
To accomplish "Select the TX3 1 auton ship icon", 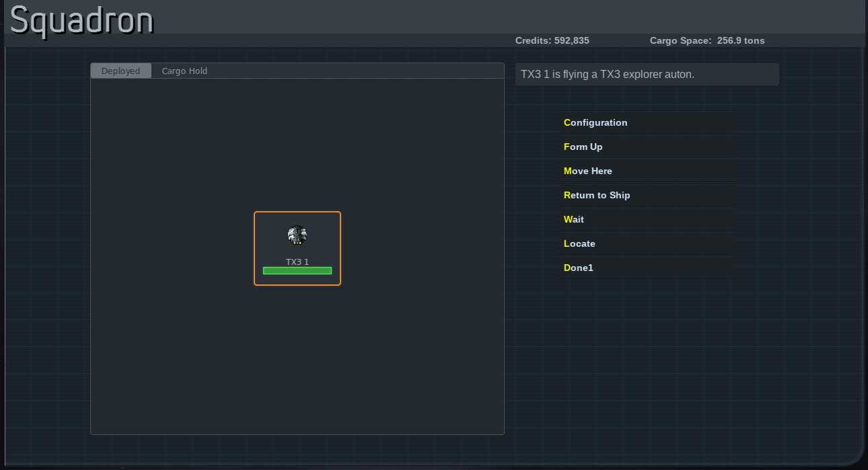I will point(297,235).
